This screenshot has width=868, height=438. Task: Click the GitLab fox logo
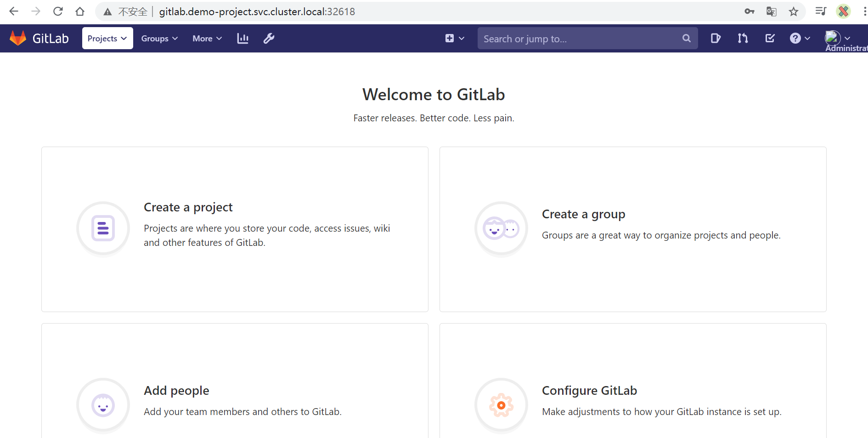[x=18, y=38]
